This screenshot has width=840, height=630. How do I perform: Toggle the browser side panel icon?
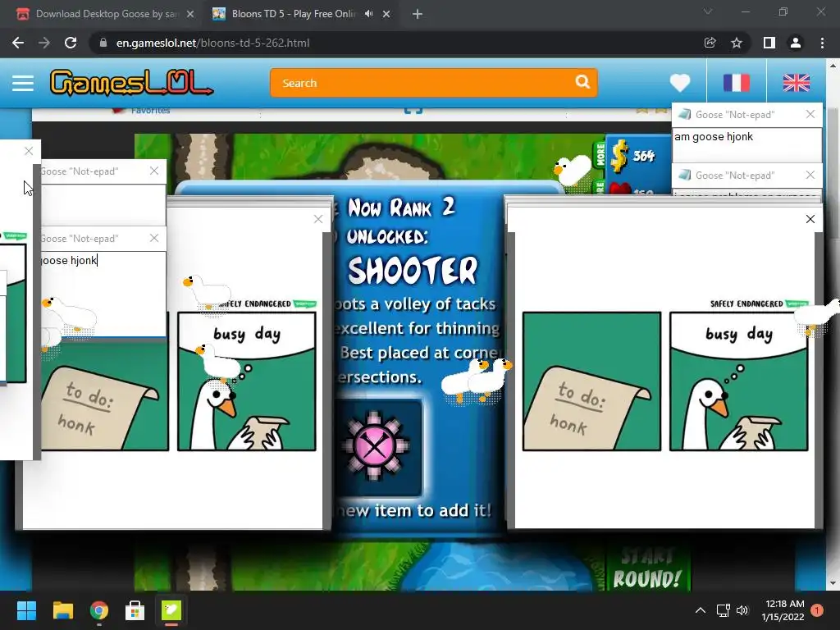[769, 43]
